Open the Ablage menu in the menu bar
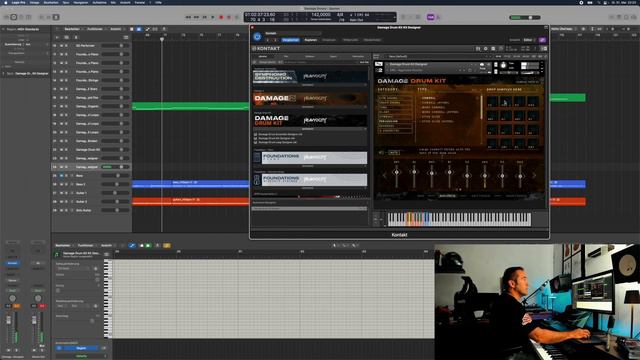 click(34, 2)
